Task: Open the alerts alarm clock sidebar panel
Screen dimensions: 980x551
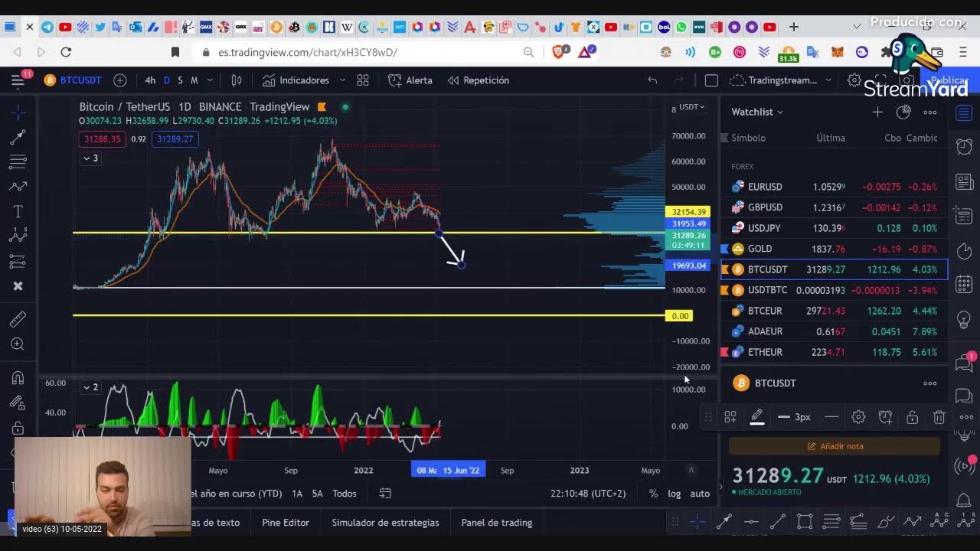Action: [x=964, y=146]
